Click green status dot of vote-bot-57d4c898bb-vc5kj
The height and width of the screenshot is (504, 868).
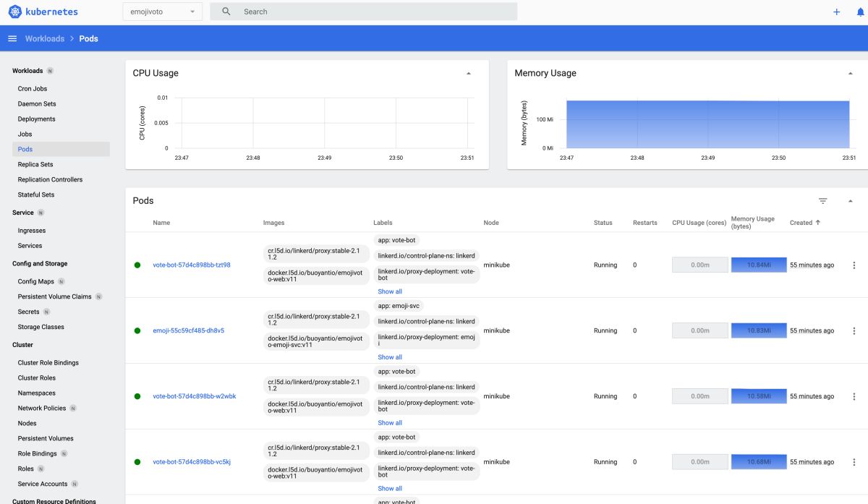point(137,462)
